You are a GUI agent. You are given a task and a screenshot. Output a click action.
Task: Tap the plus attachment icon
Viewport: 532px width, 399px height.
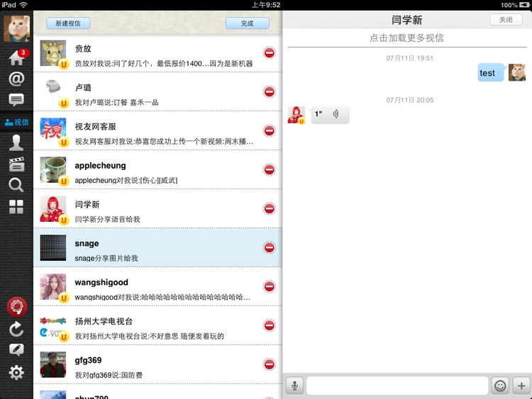521,386
